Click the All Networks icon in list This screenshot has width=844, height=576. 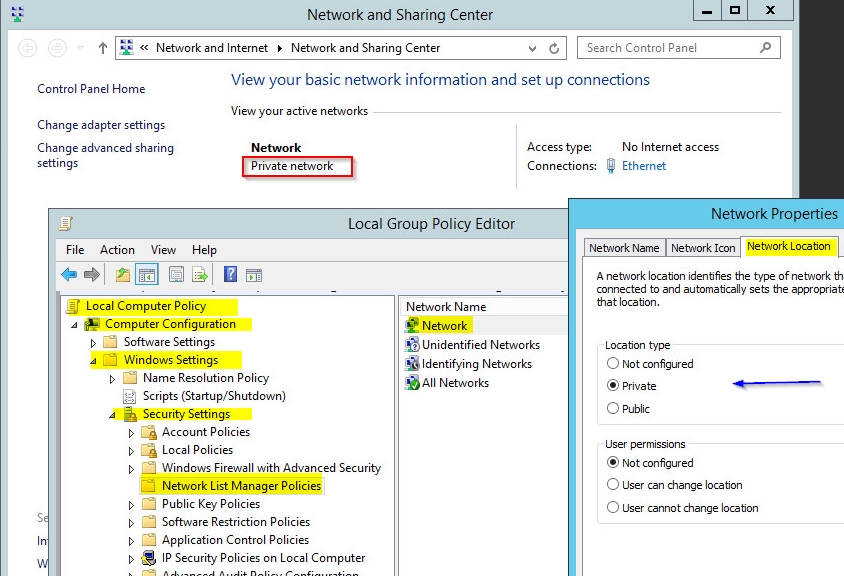coord(412,383)
